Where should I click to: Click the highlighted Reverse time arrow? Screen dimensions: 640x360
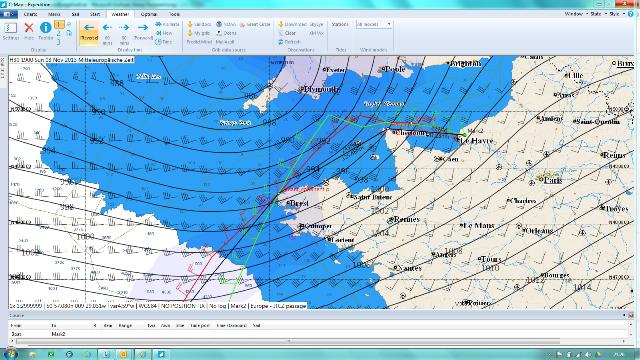tap(89, 32)
